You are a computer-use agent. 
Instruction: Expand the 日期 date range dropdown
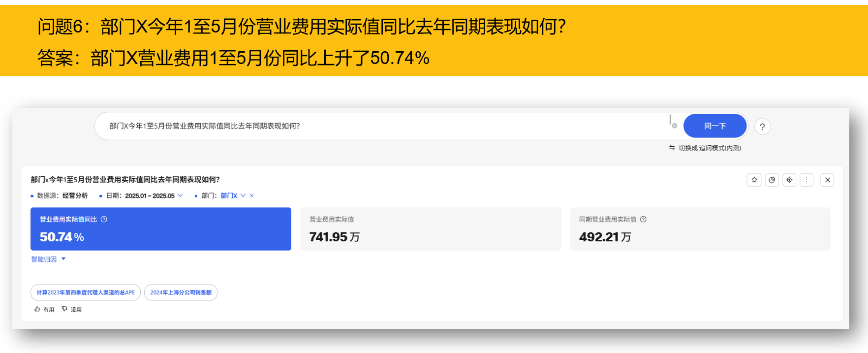(x=181, y=196)
